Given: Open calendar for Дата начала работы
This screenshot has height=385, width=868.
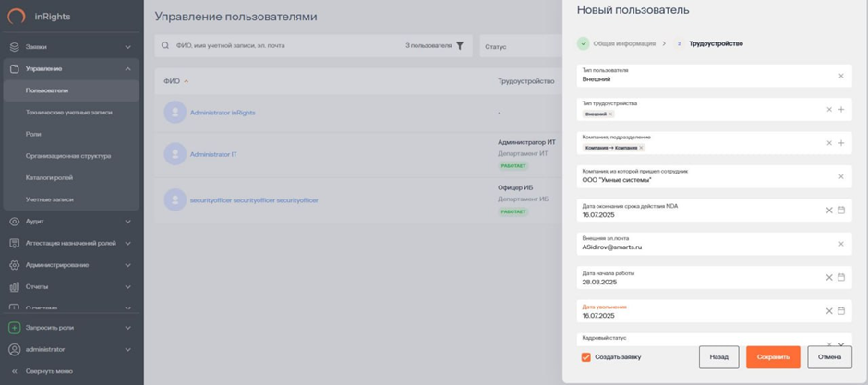Looking at the screenshot, I should [841, 278].
